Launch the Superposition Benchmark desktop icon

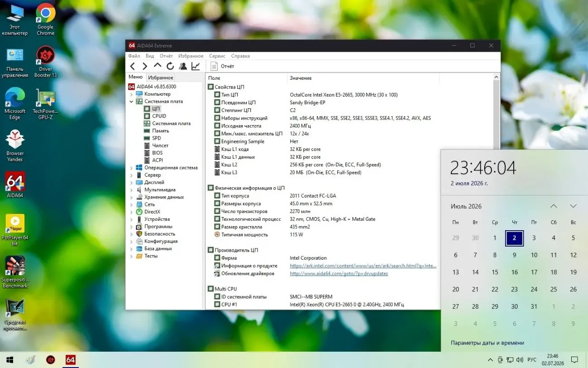pyautogui.click(x=15, y=272)
